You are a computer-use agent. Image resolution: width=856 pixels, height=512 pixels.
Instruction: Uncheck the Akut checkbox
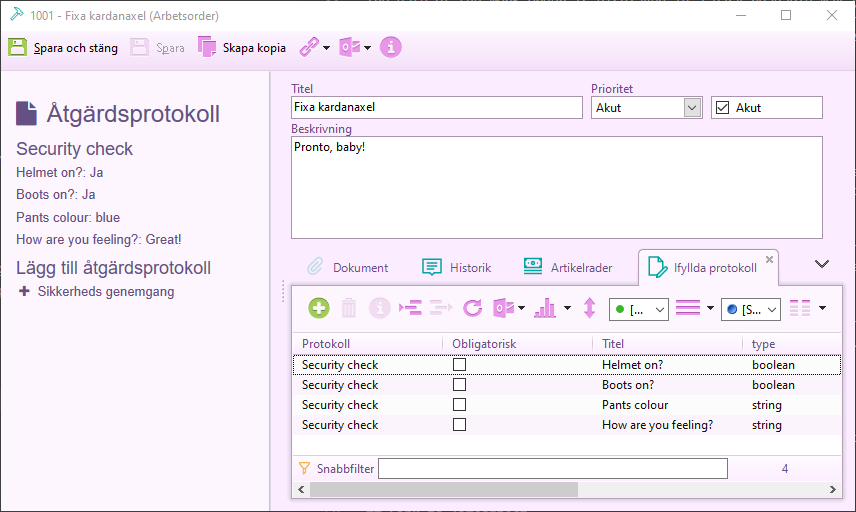coord(722,108)
